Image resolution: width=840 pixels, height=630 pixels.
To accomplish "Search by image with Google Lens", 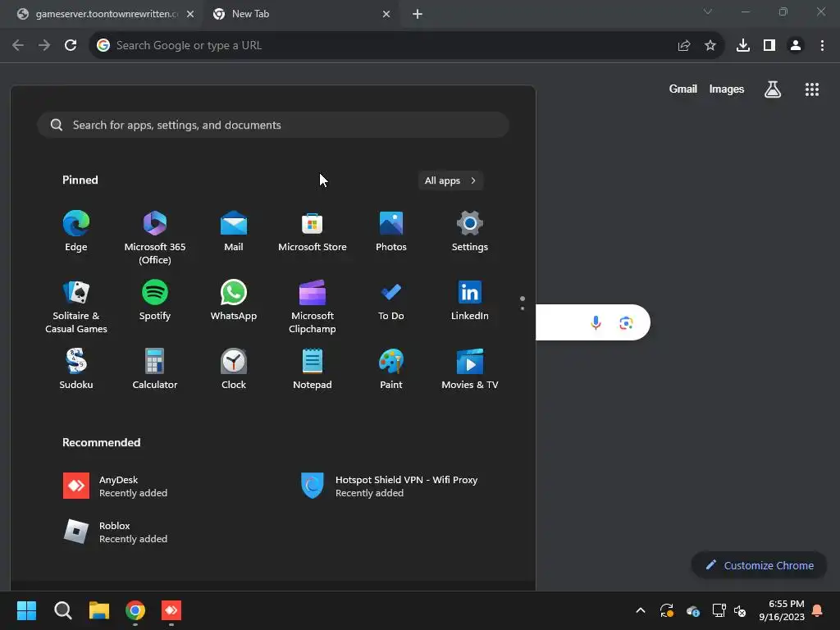I will tap(626, 322).
